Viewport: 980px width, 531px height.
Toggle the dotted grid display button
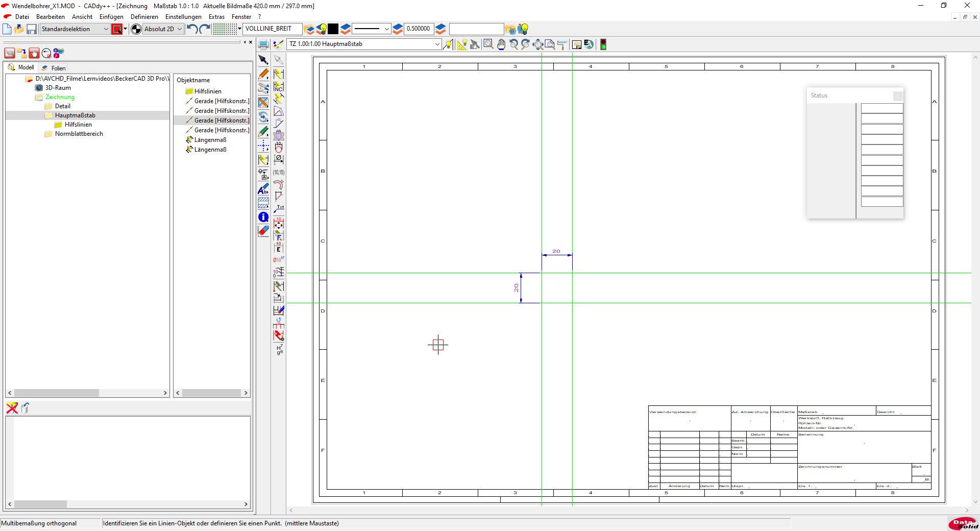(225, 29)
